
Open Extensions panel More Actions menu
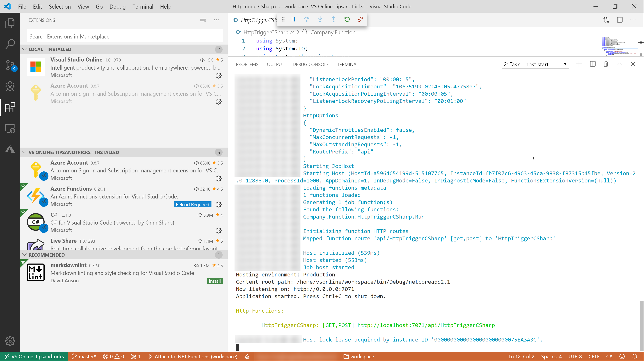pos(217,20)
